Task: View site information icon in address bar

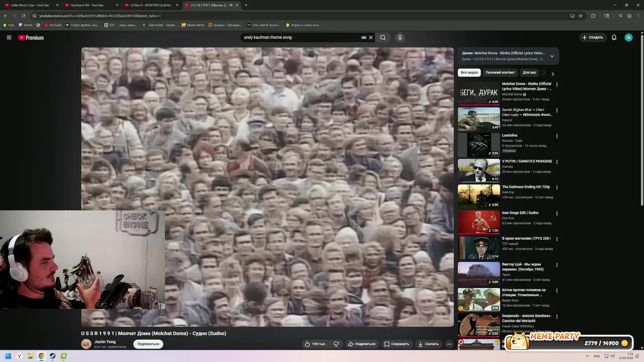Action: click(34, 16)
